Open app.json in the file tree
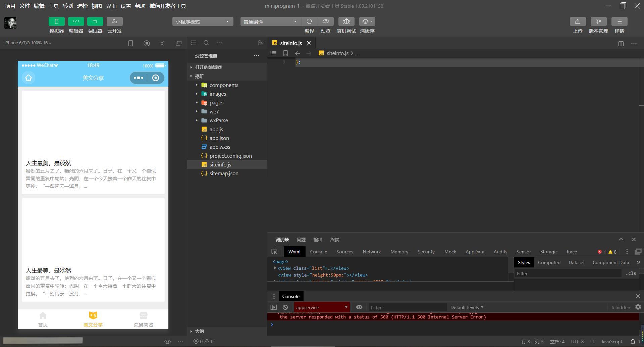The image size is (644, 347). coord(227,138)
